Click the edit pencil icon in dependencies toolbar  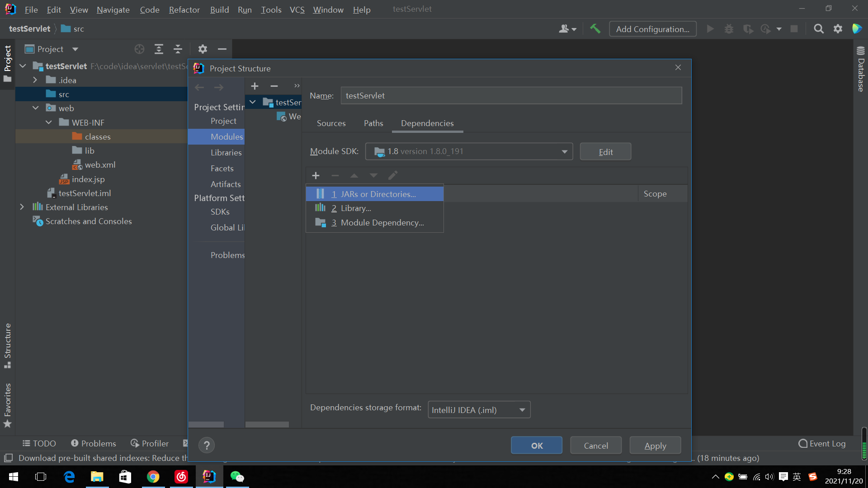coord(392,175)
